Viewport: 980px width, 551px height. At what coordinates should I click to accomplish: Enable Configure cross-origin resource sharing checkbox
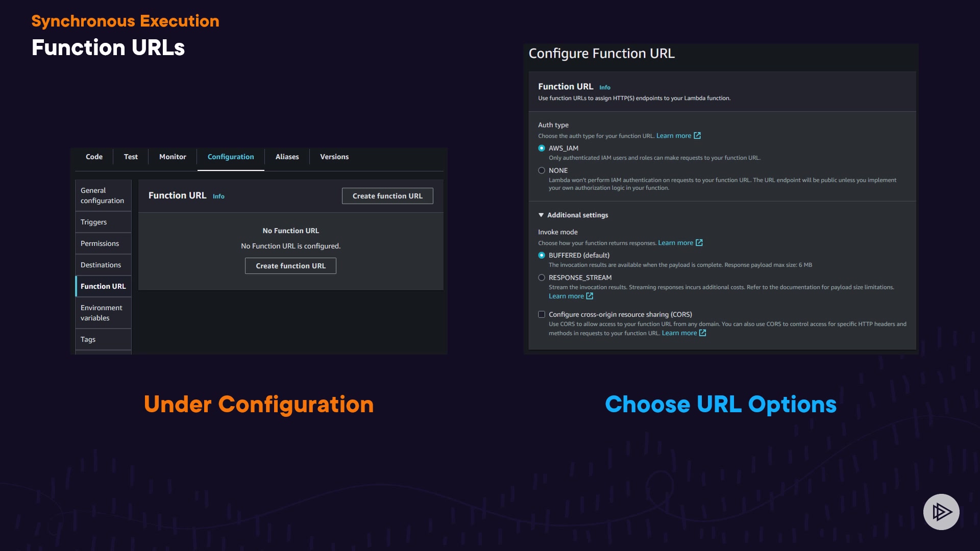point(542,315)
